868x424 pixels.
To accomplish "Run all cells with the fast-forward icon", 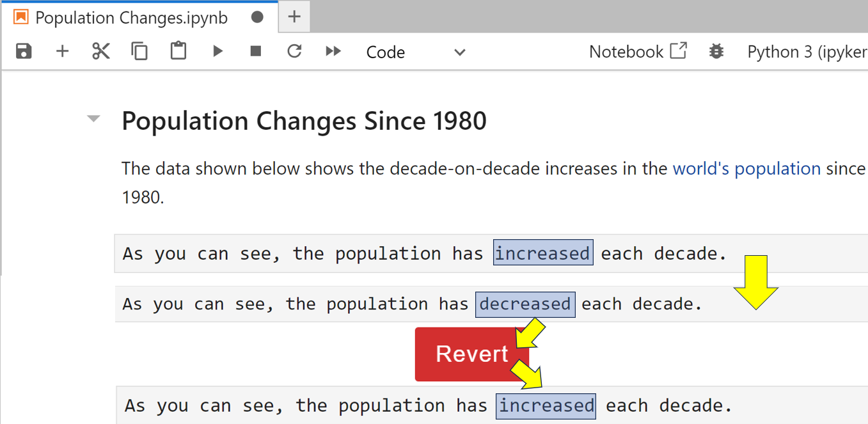I will point(333,52).
